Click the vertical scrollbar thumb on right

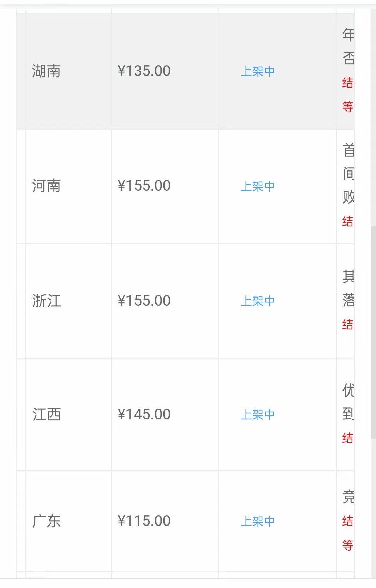[x=373, y=332]
